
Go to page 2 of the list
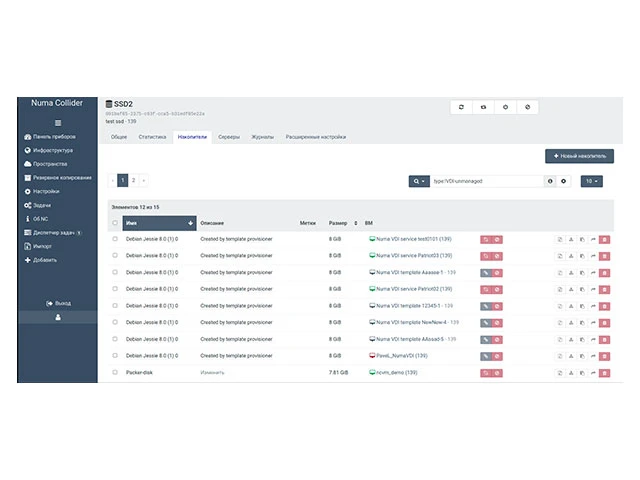pos(132,180)
